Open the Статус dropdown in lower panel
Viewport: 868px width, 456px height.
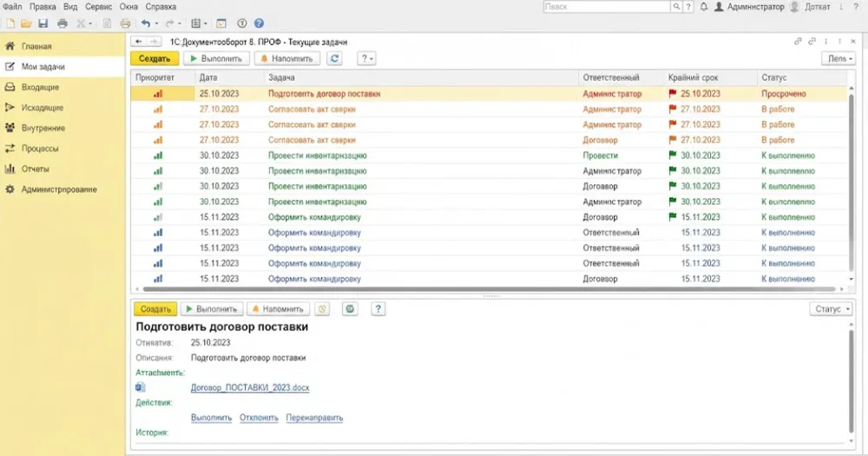pos(831,308)
